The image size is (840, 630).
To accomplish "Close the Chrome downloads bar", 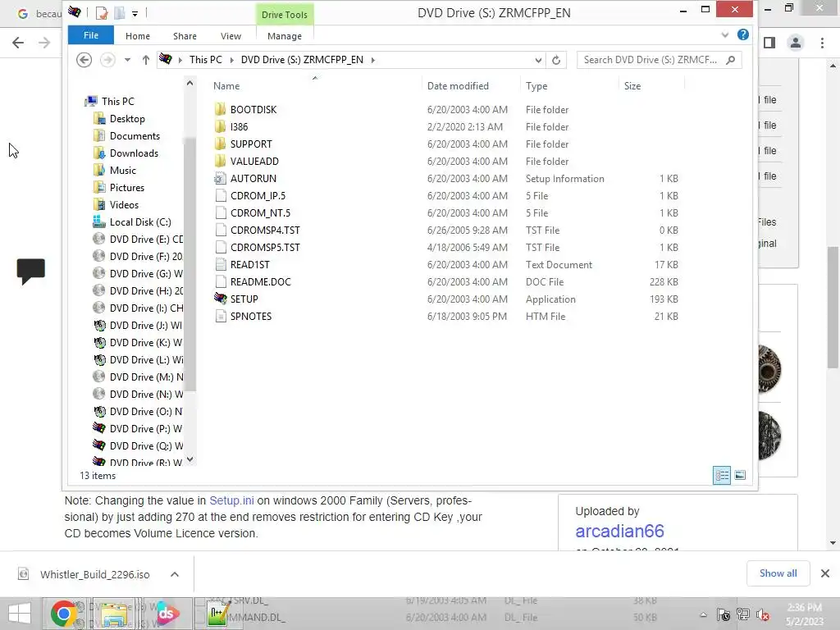I will [x=825, y=573].
